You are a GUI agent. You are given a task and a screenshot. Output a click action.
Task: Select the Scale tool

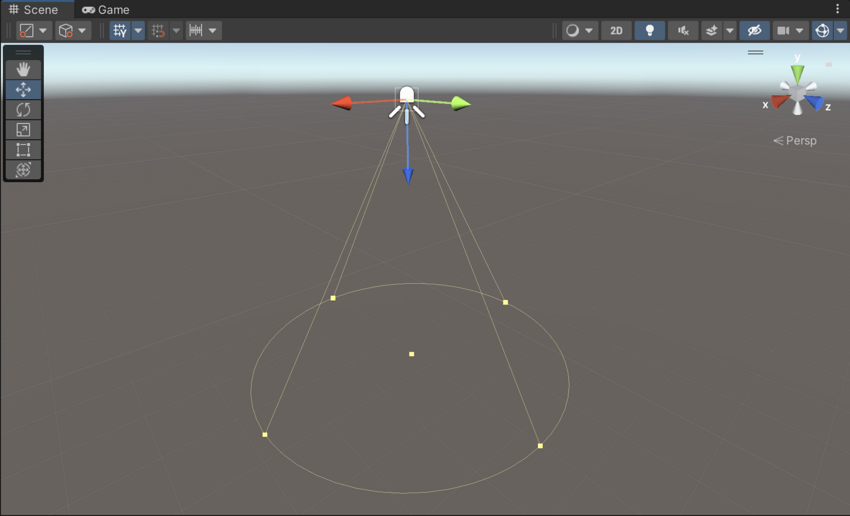click(x=23, y=130)
